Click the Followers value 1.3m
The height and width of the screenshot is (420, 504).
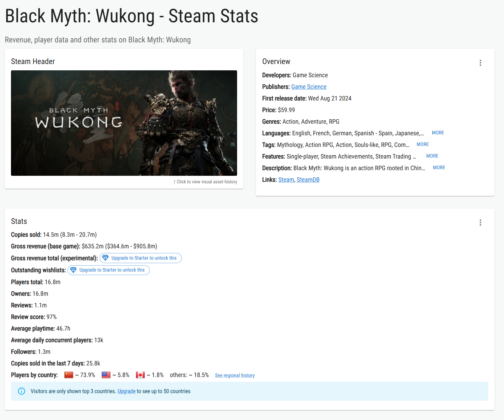(x=44, y=352)
